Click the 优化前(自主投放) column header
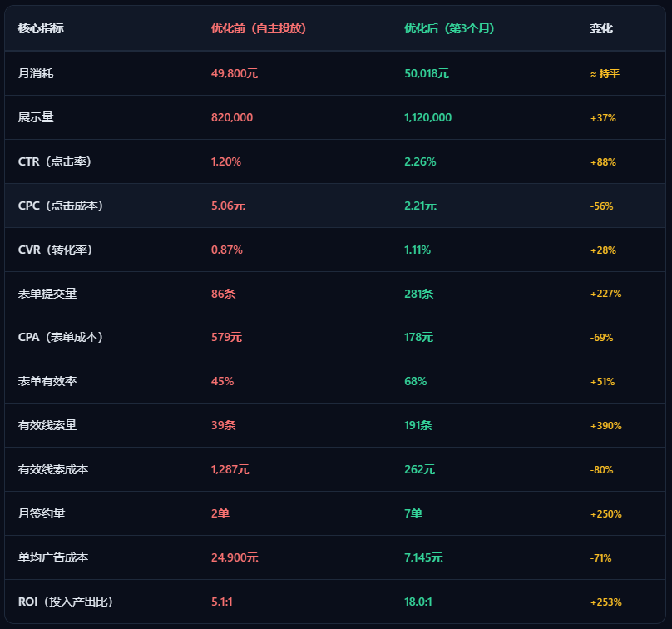 (259, 29)
